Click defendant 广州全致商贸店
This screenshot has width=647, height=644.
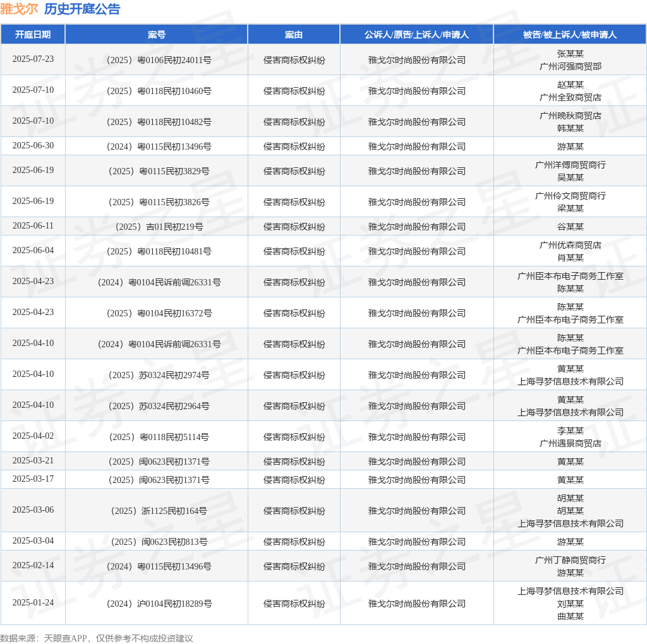(571, 97)
